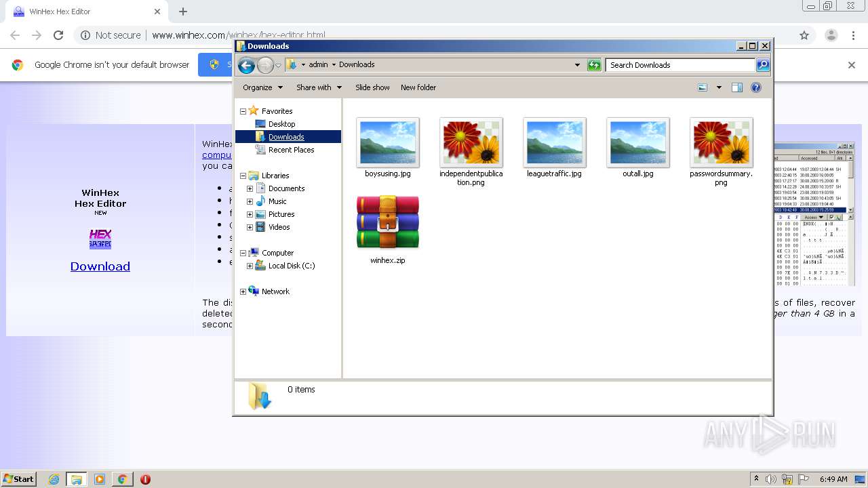This screenshot has width=868, height=488.
Task: Select the Videos library
Action: point(279,227)
